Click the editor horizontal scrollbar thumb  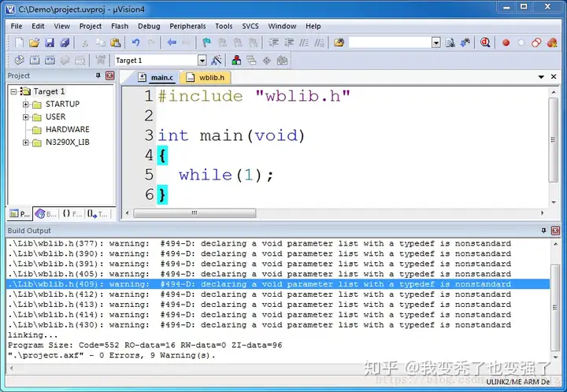(195, 213)
